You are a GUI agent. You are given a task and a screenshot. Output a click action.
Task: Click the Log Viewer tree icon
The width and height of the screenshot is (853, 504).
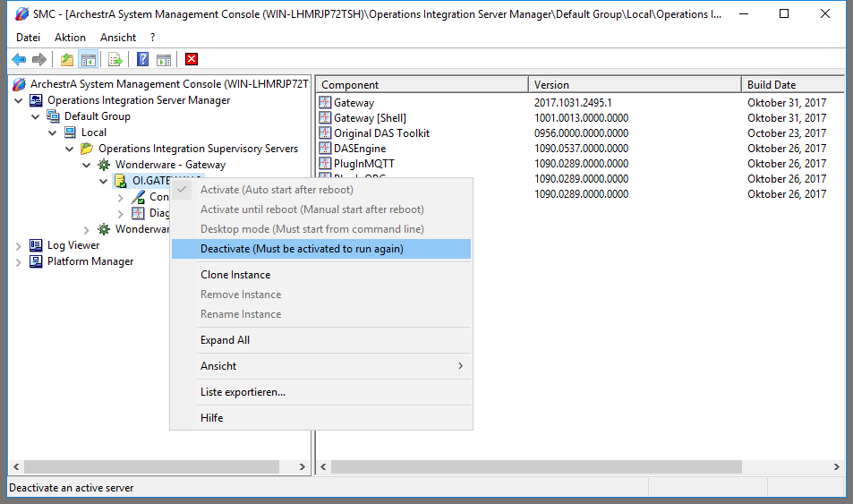36,245
